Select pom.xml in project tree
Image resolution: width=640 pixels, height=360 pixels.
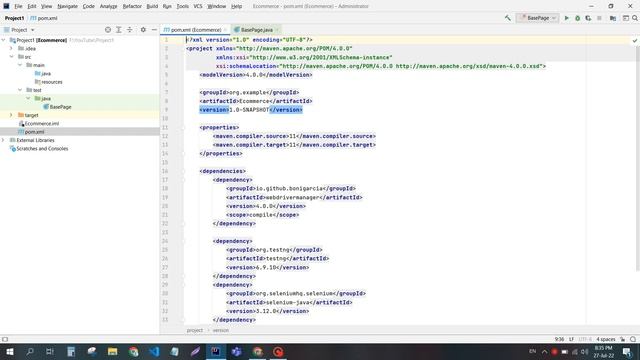31,132
